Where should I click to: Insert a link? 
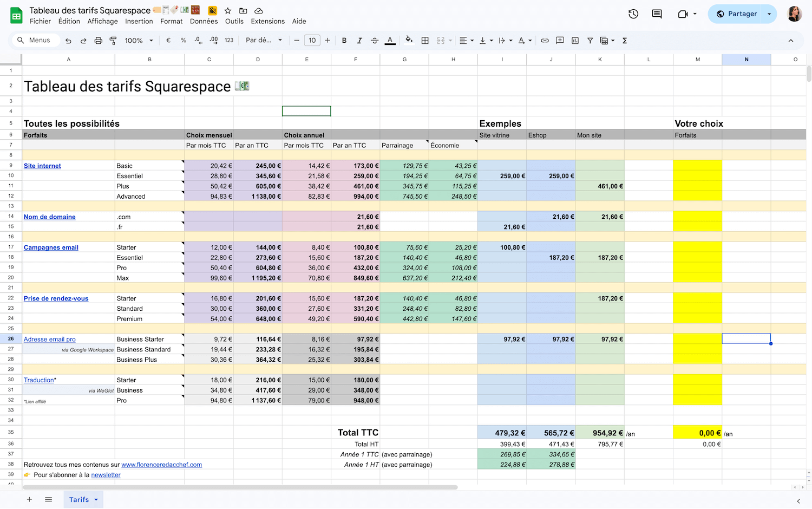[x=545, y=40]
